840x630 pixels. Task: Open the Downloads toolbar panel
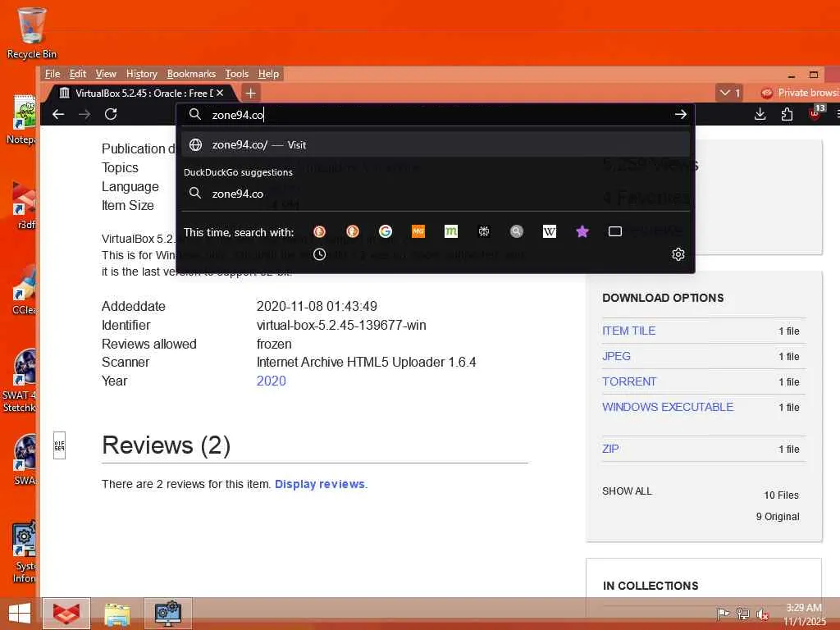coord(760,114)
